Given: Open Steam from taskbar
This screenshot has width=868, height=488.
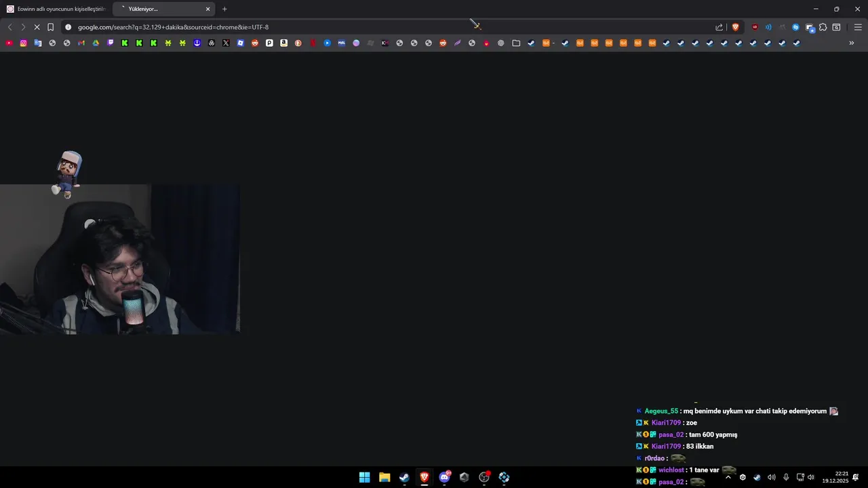Looking at the screenshot, I should [404, 477].
